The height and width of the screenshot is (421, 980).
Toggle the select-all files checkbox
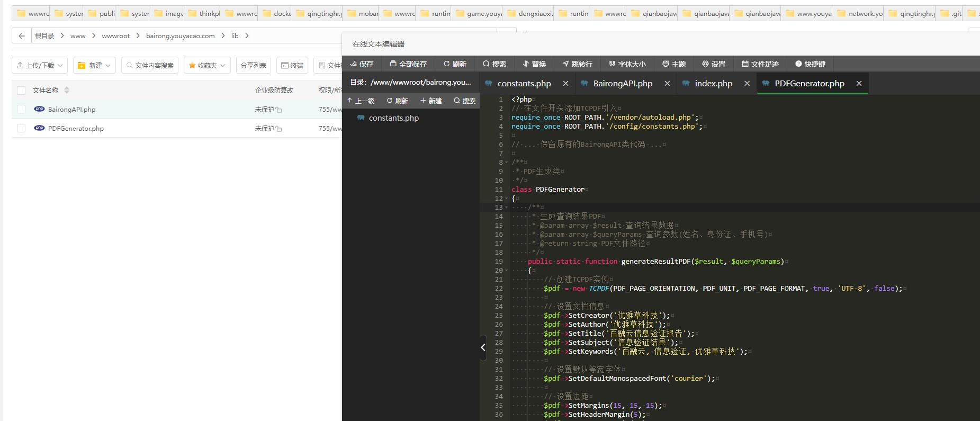click(x=21, y=91)
